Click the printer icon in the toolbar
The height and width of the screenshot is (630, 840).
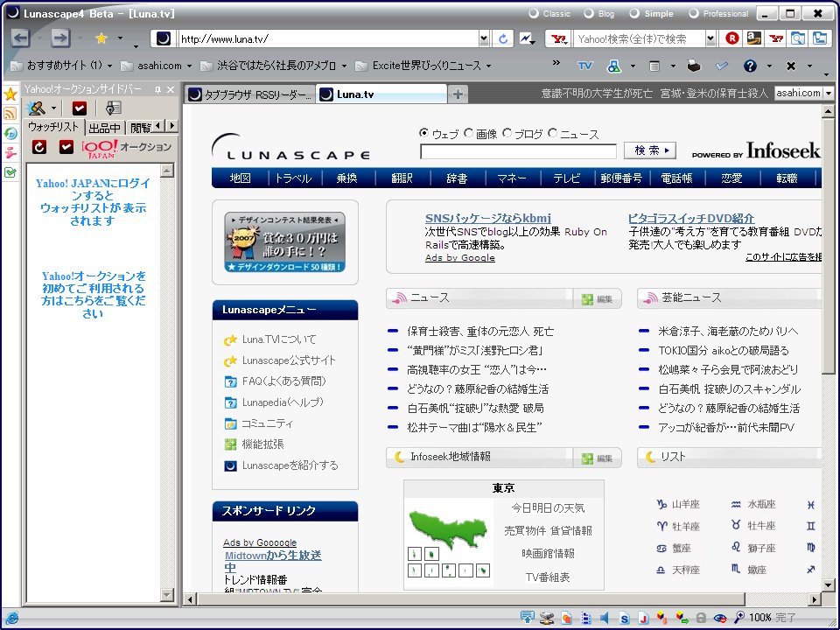(694, 66)
